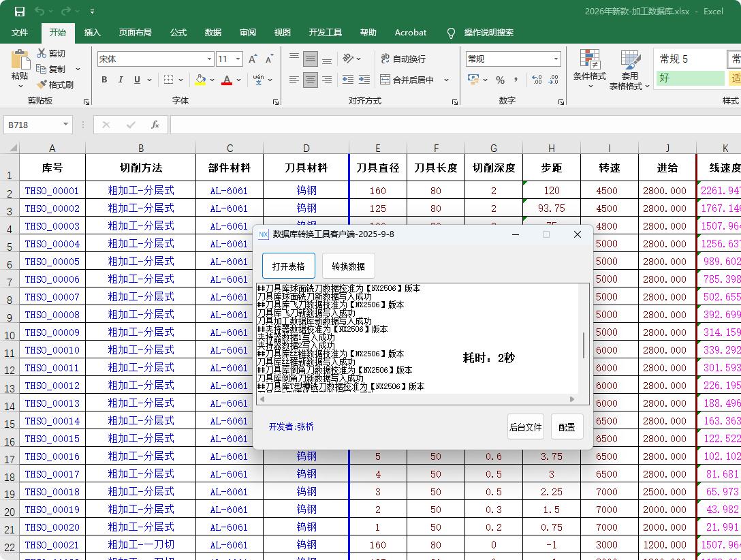The image size is (741, 560).
Task: Increase decimal places
Action: [537, 80]
